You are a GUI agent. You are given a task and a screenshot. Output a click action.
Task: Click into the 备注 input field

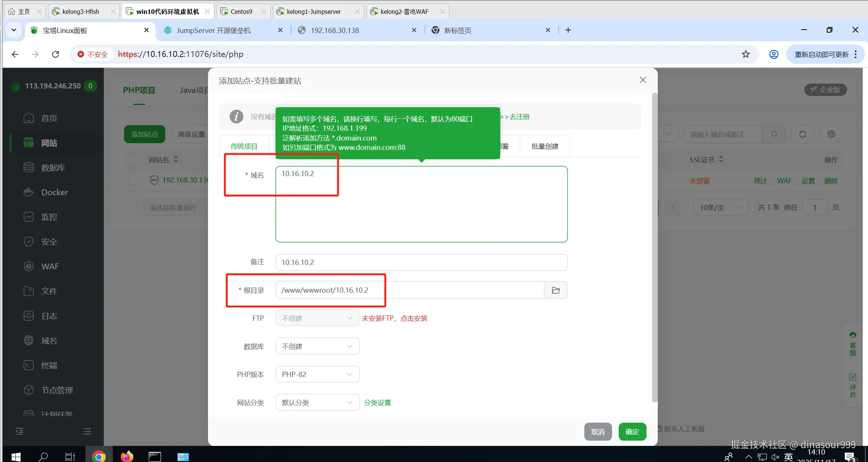421,262
